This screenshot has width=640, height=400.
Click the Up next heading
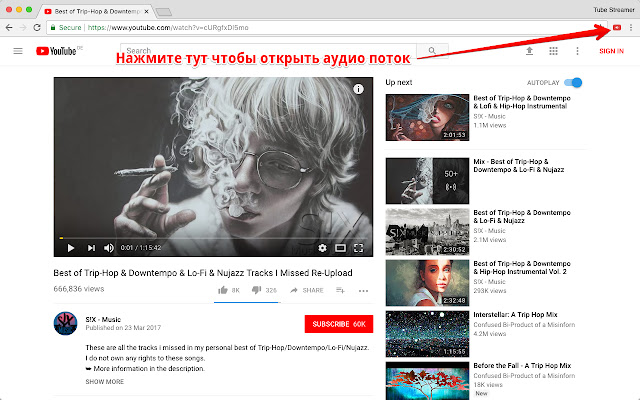[x=399, y=82]
